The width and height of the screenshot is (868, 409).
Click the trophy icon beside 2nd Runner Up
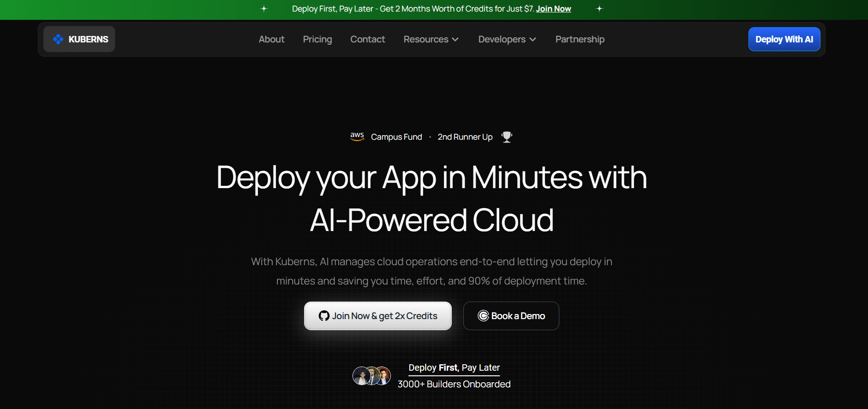(x=507, y=137)
